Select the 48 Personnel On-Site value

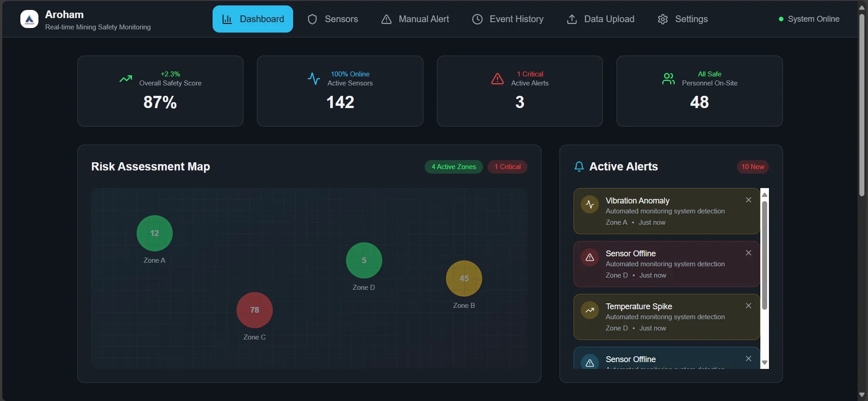point(699,102)
